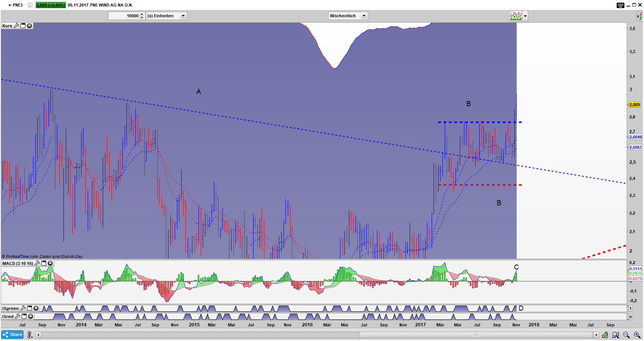
Task: Remove the ISgreen indicator panel
Action: point(36,308)
